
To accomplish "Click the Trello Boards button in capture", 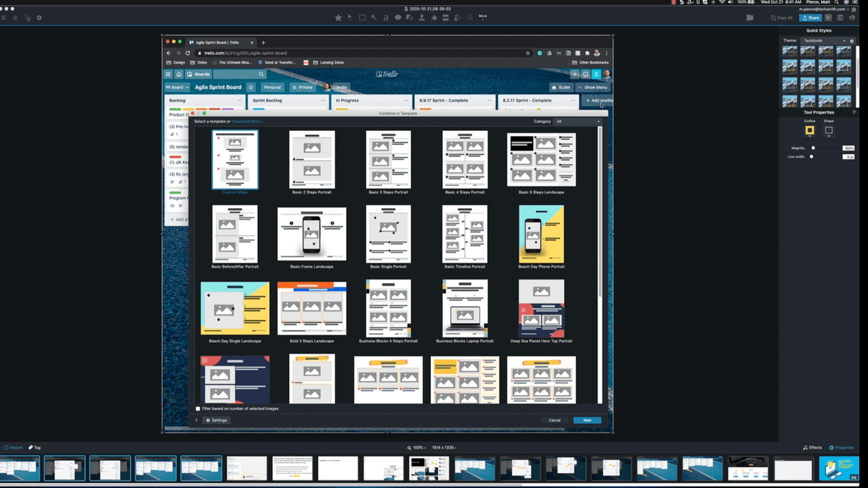I will coord(198,74).
